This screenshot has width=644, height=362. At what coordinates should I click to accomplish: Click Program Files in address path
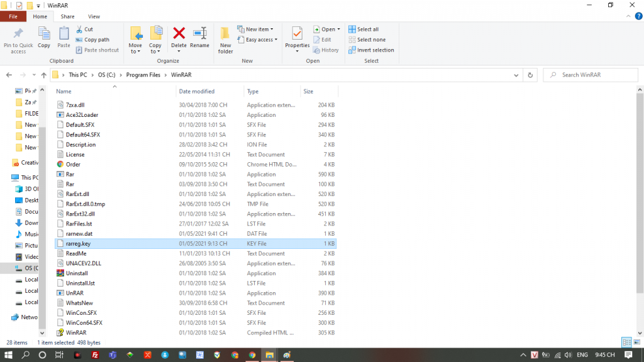[143, 75]
